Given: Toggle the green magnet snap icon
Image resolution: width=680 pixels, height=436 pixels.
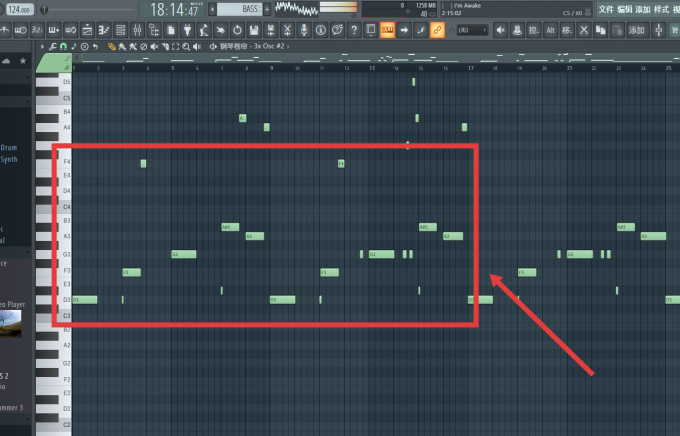Looking at the screenshot, I should coord(63,46).
